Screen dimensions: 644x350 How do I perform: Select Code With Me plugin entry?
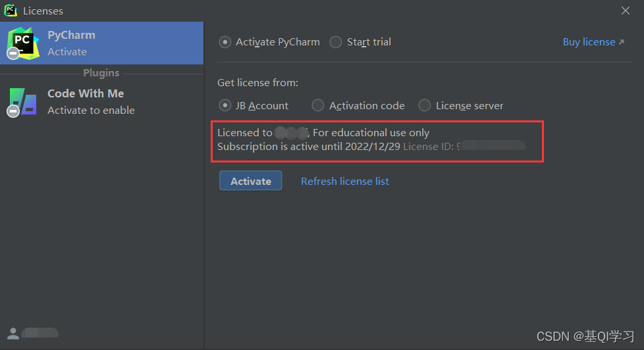tap(101, 102)
